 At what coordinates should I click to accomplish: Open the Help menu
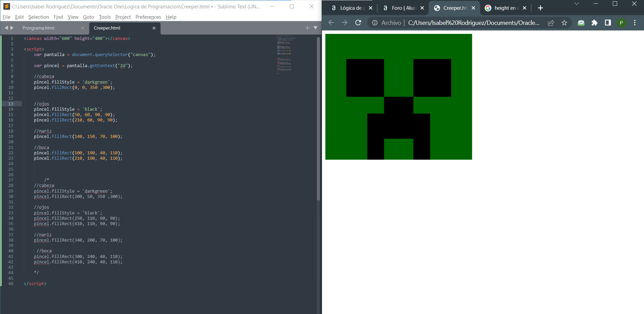click(x=171, y=17)
